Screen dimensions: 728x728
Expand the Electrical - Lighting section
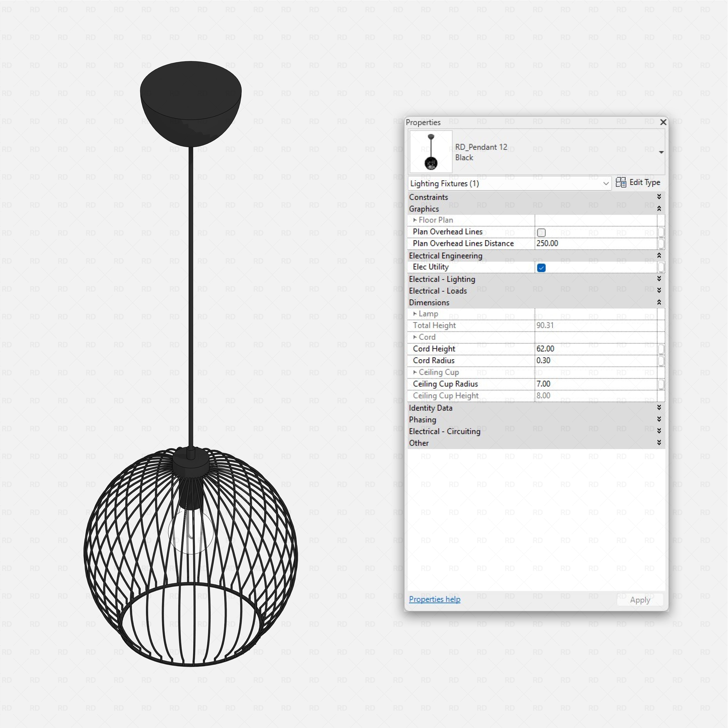659,278
